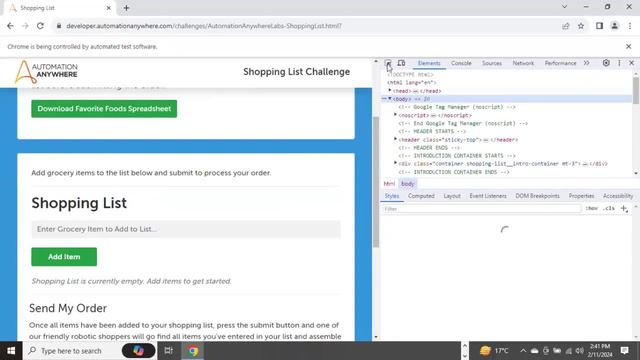
Task: Click the page vertical scrollbar thumb
Action: (376, 182)
